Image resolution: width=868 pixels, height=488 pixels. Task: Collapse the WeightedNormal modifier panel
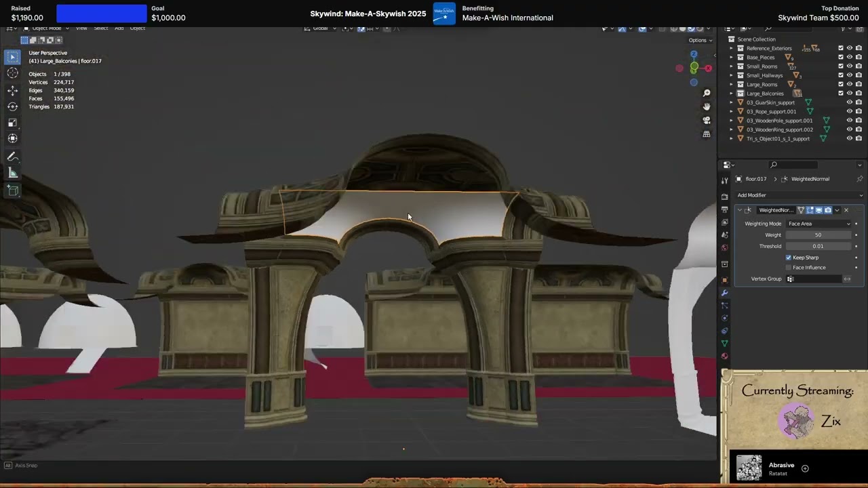click(739, 210)
